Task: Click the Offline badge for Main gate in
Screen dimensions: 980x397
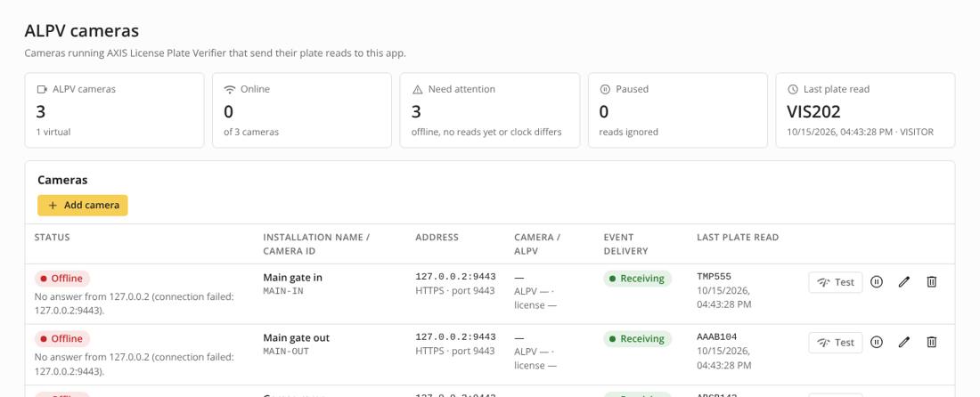Action: pos(61,279)
